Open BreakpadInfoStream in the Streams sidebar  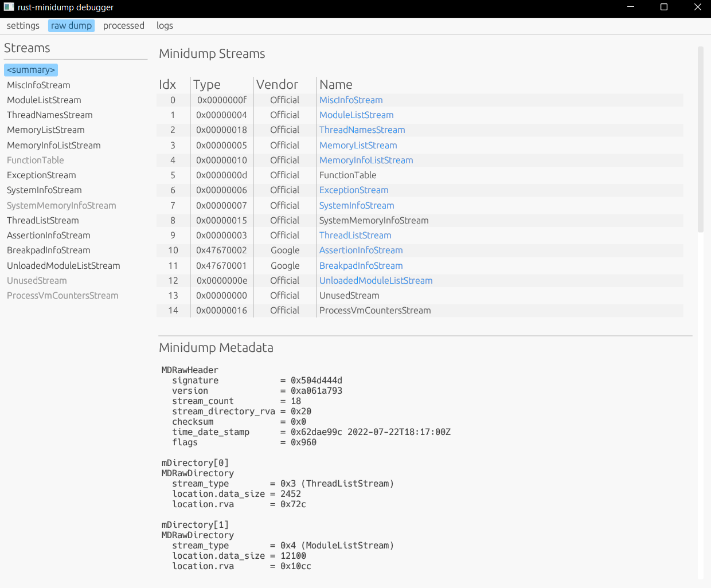(49, 250)
